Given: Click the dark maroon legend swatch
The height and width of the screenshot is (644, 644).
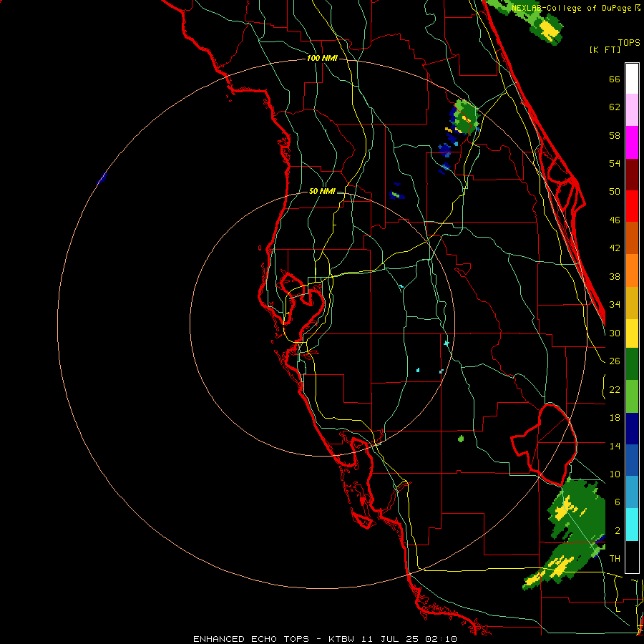Looking at the screenshot, I should (632, 175).
